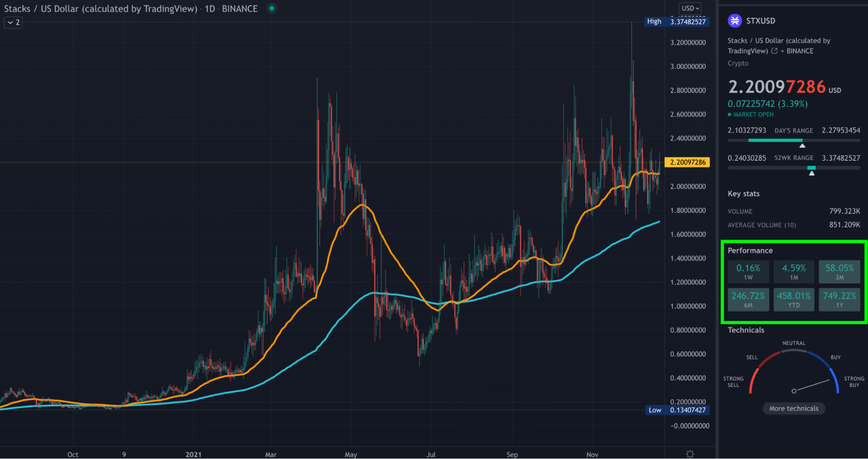Click the BINANCE exchange label in chart header
868x459 pixels.
click(x=240, y=9)
